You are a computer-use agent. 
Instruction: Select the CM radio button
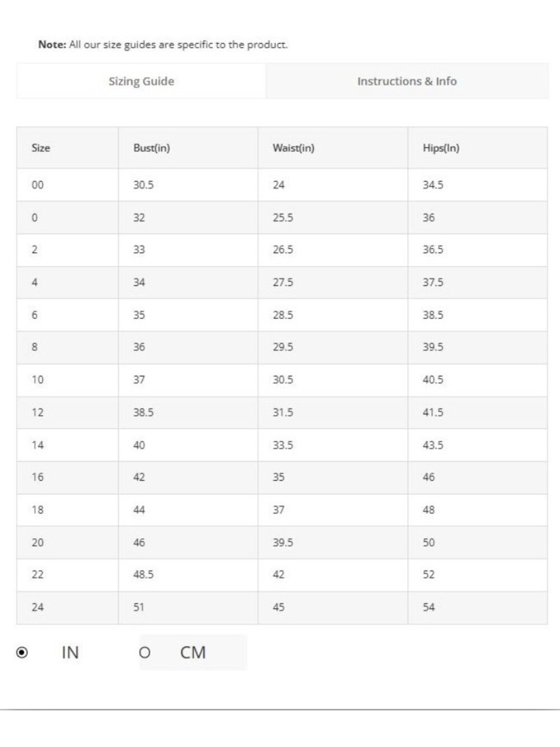pos(144,652)
